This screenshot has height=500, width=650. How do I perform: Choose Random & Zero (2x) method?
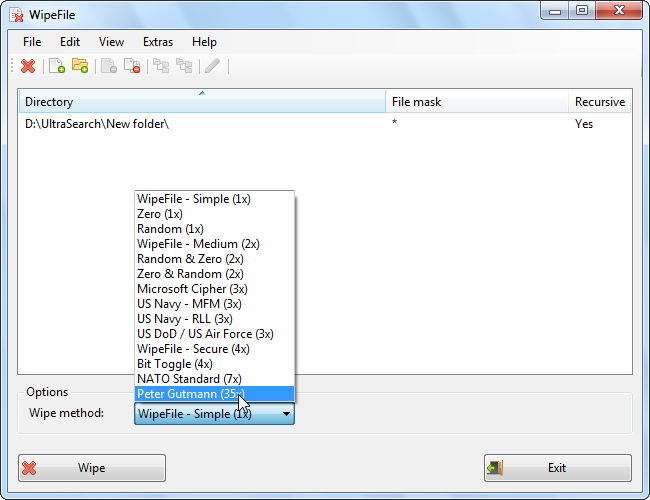click(x=214, y=259)
